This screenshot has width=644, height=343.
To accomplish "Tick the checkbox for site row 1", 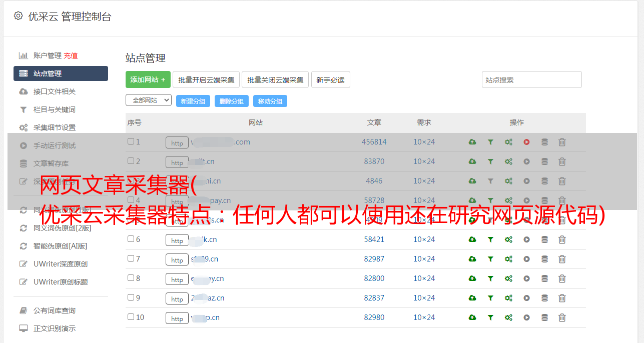I will (131, 141).
